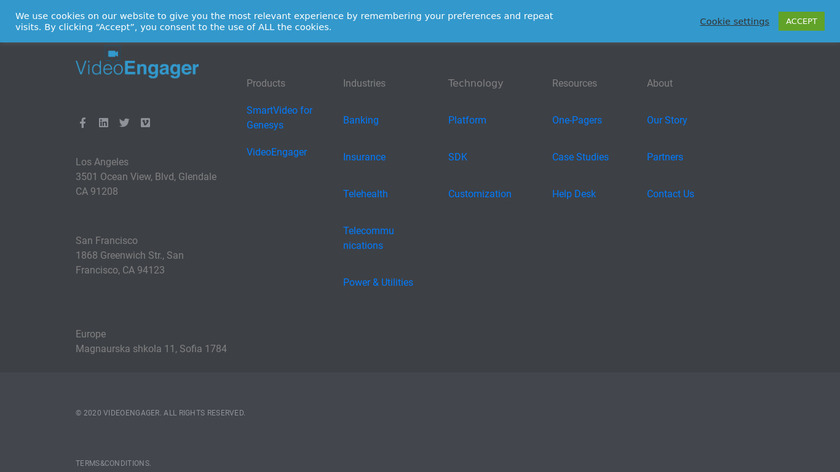Open SmartVideo for Genesys product link
The width and height of the screenshot is (840, 472).
[279, 118]
